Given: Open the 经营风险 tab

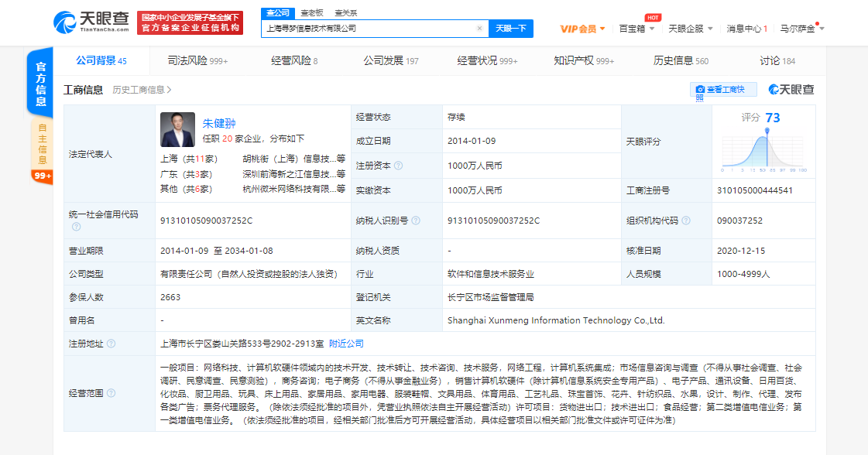Looking at the screenshot, I should click(294, 61).
